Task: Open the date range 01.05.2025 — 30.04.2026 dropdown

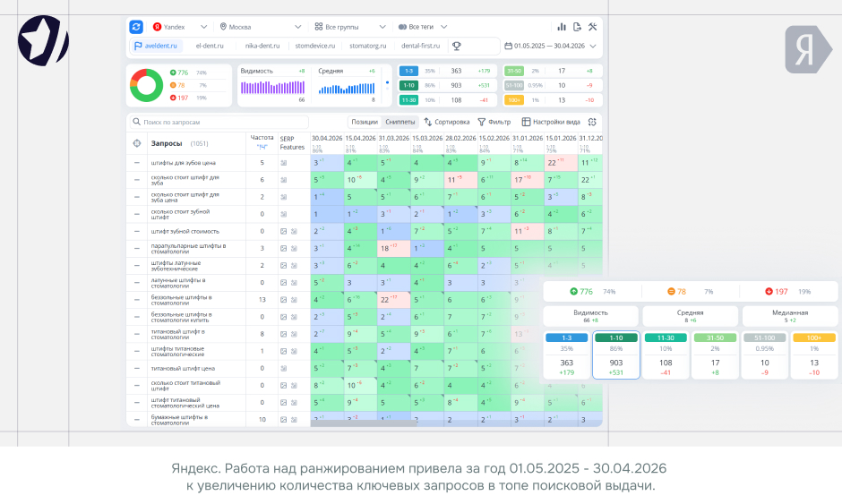Action: [550, 47]
